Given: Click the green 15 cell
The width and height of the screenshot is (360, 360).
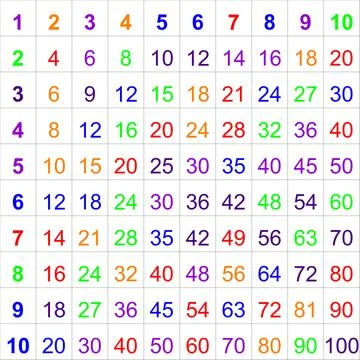Looking at the screenshot, I should 162,94.
